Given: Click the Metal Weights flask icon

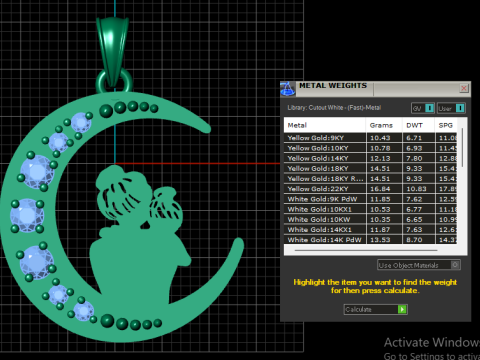Looking at the screenshot, I should click(x=287, y=89).
